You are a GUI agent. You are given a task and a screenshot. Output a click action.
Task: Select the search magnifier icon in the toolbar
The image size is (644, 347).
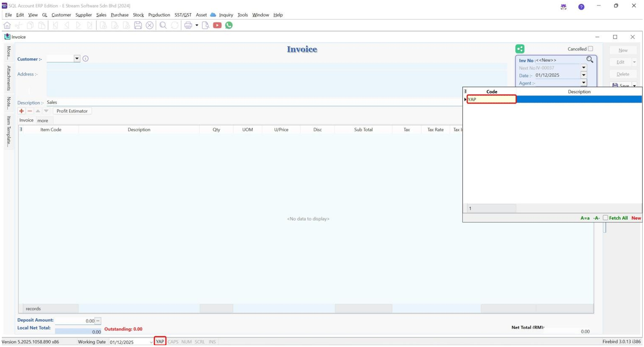point(163,25)
